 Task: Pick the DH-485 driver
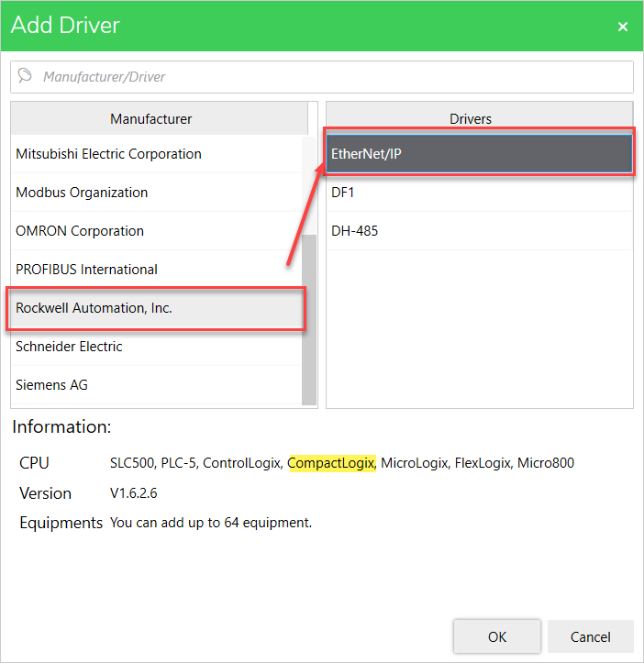click(480, 231)
